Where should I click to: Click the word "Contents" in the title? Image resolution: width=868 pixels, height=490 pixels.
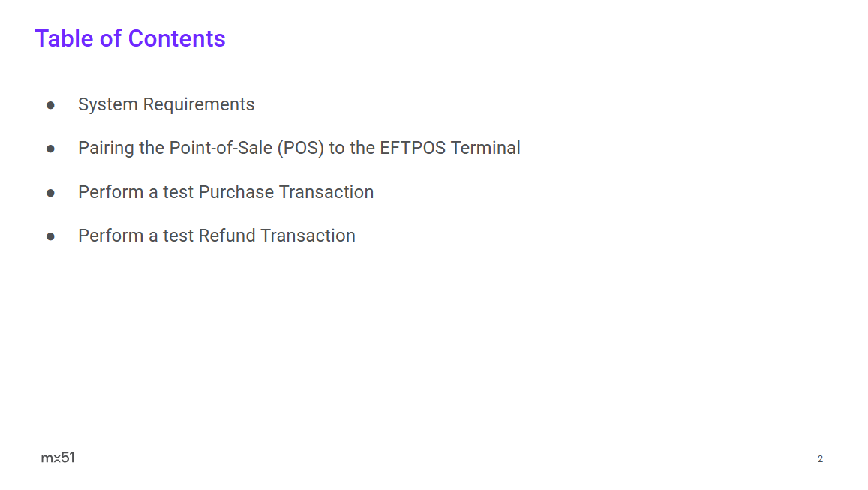tap(177, 38)
